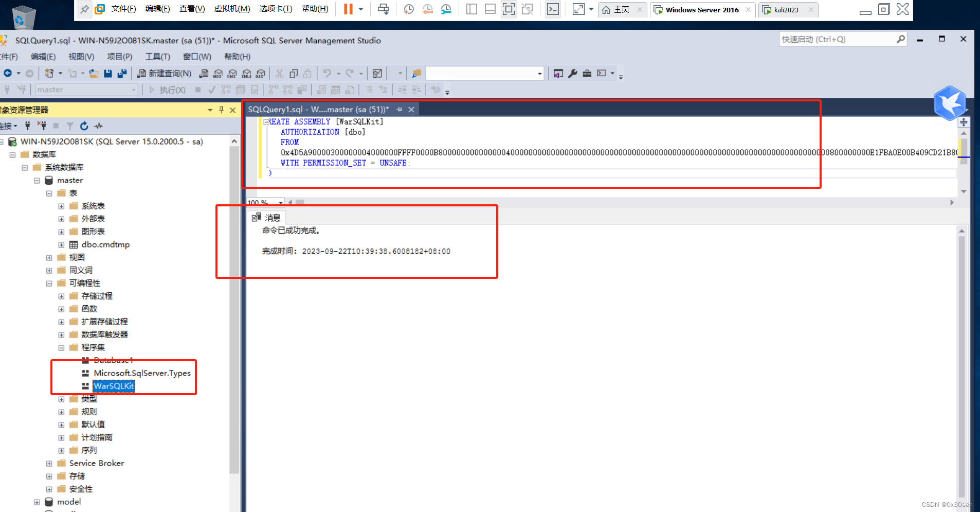Viewport: 980px width, 512px height.
Task: Open the zoom 100 % dropdown
Action: 281,203
